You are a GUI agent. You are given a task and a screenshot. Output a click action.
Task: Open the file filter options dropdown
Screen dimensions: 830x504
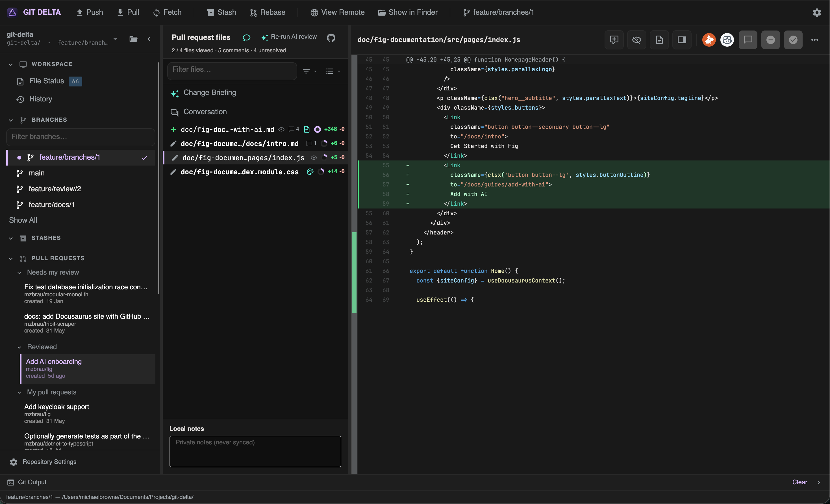point(309,71)
